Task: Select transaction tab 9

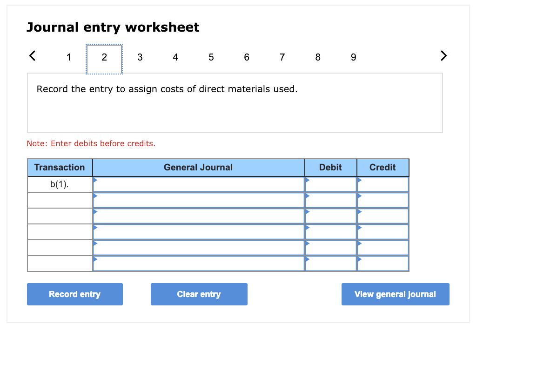Action: click(x=353, y=57)
